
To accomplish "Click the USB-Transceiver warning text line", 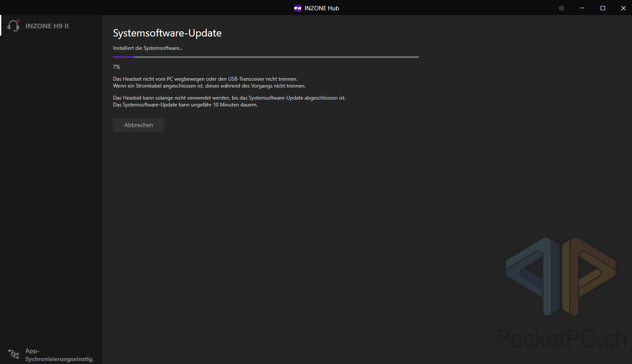I will pyautogui.click(x=205, y=79).
